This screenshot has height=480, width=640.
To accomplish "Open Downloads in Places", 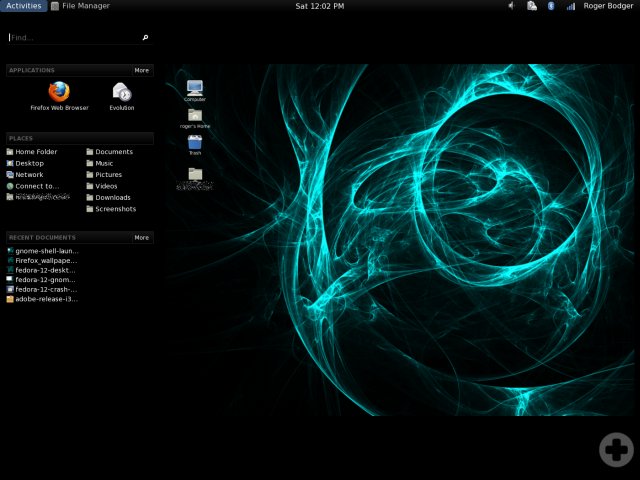I will tap(112, 197).
